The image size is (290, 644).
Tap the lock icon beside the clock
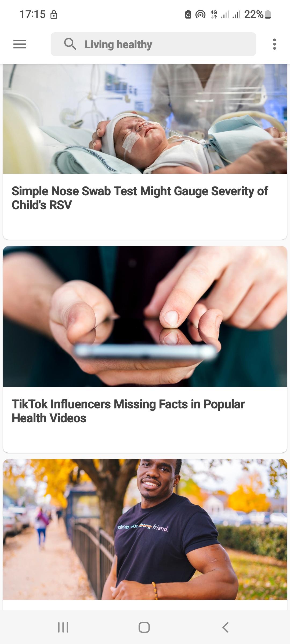coord(54,14)
